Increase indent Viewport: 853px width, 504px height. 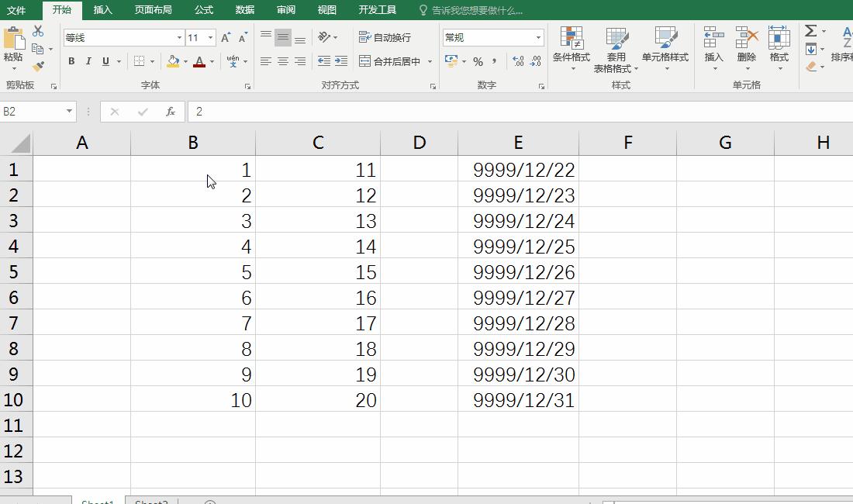pyautogui.click(x=341, y=61)
